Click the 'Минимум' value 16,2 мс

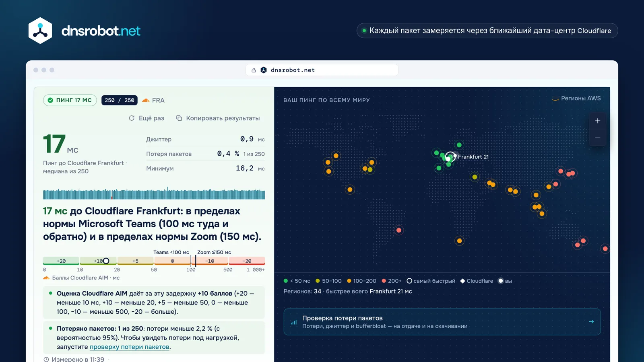(x=250, y=168)
